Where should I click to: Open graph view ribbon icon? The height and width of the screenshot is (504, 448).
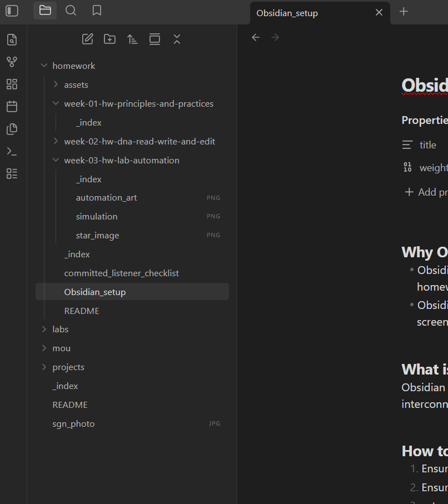click(12, 62)
